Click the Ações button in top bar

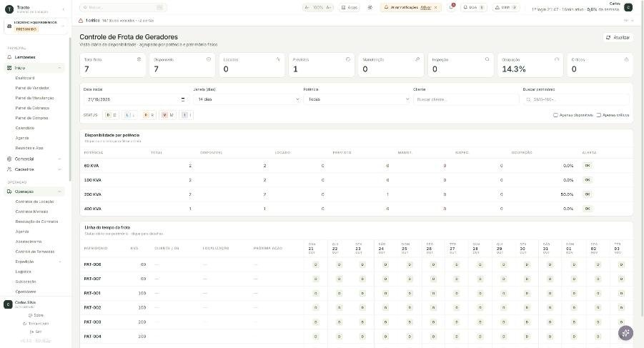click(349, 7)
